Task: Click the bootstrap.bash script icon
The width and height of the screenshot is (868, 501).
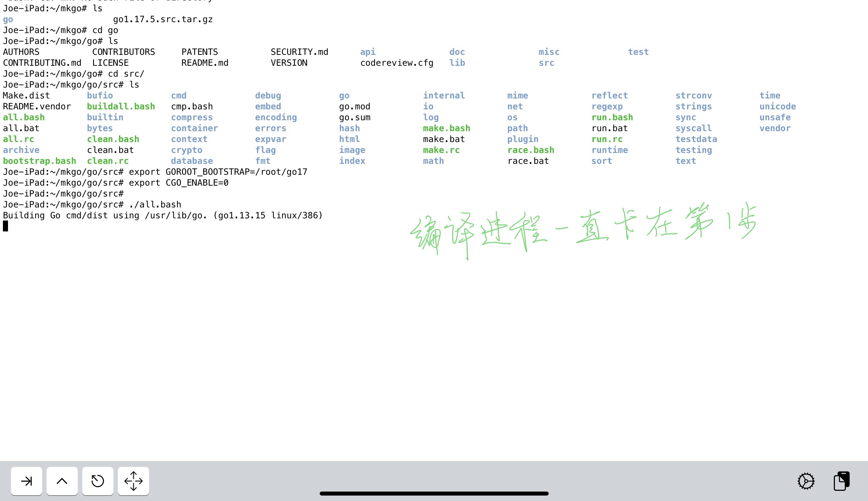Action: click(39, 161)
